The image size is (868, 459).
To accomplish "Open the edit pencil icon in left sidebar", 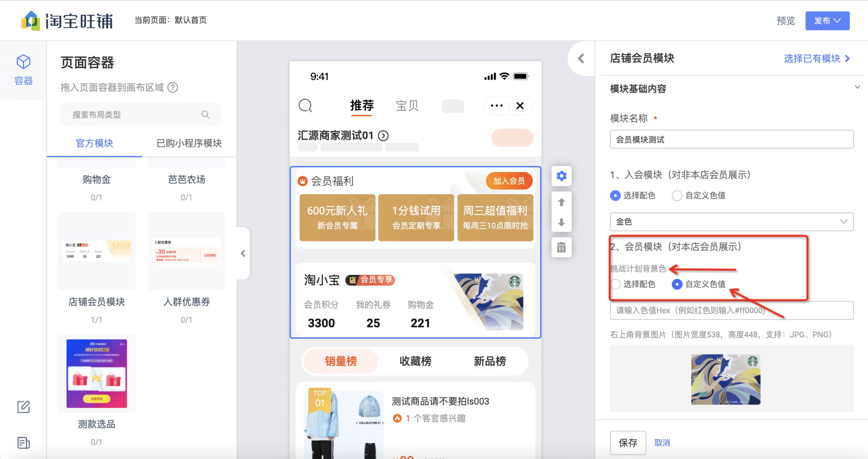I will [23, 407].
